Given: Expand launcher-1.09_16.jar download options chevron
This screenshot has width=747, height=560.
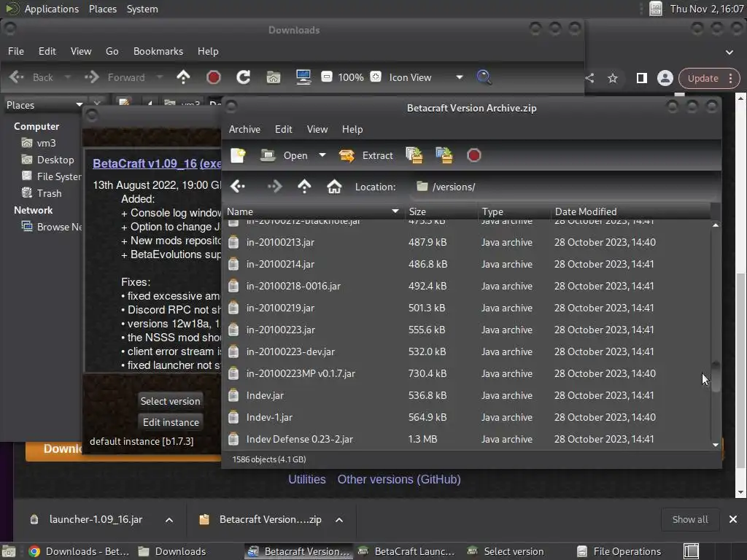Looking at the screenshot, I should point(169,519).
